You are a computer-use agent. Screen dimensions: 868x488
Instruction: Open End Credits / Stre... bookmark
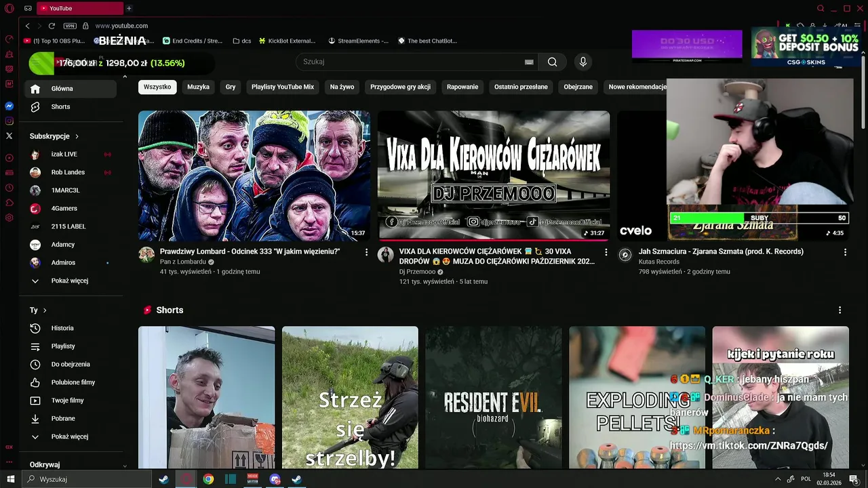tap(193, 41)
